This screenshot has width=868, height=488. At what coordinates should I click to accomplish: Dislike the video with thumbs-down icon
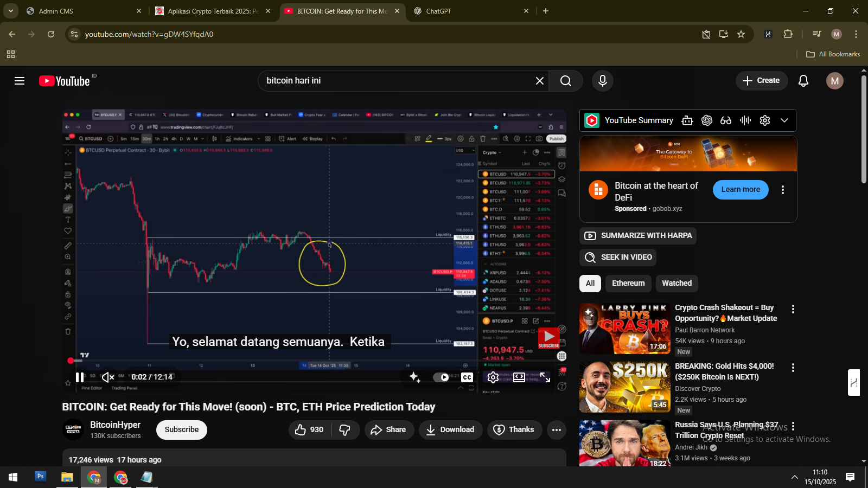point(345,430)
